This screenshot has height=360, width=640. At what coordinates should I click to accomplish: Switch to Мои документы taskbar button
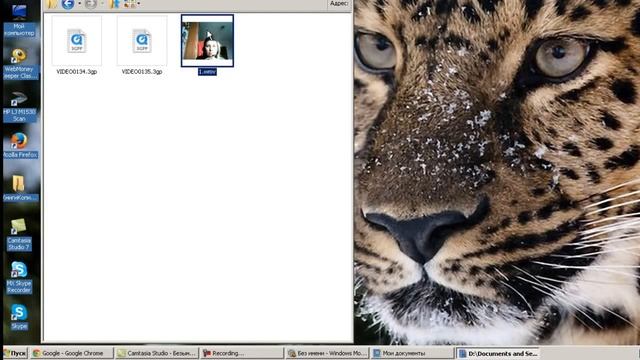click(412, 353)
